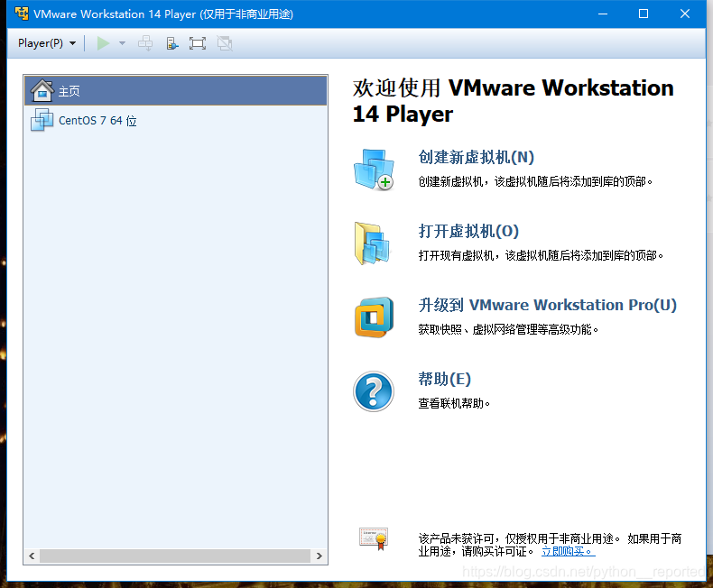Click the text 获取快照、虚拟网络管理等高级功能
The image size is (713, 588).
[x=508, y=329]
